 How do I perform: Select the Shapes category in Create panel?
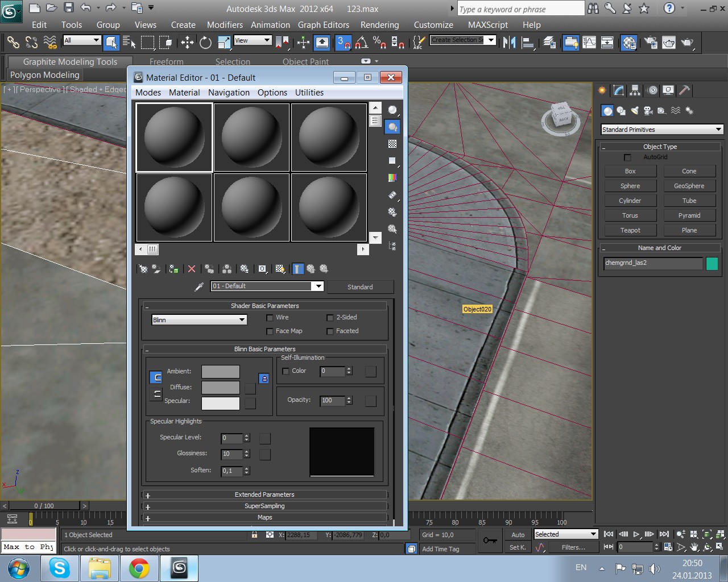tap(621, 111)
